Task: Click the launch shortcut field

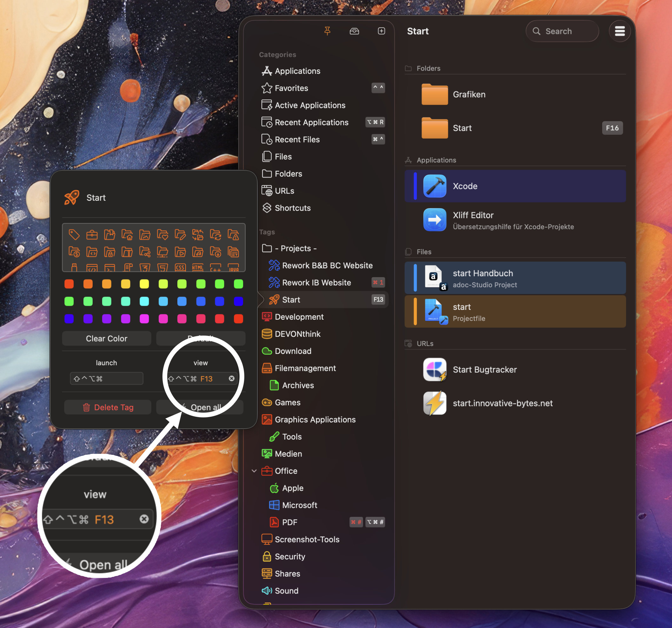Action: tap(107, 379)
